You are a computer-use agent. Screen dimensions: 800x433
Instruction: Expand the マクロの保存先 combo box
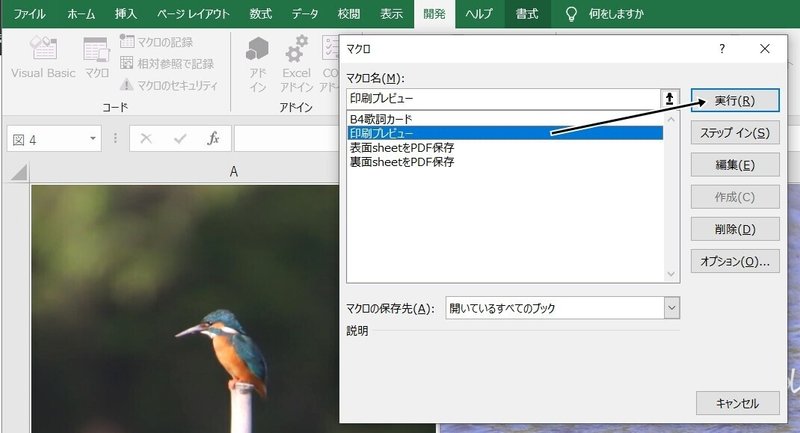[672, 308]
